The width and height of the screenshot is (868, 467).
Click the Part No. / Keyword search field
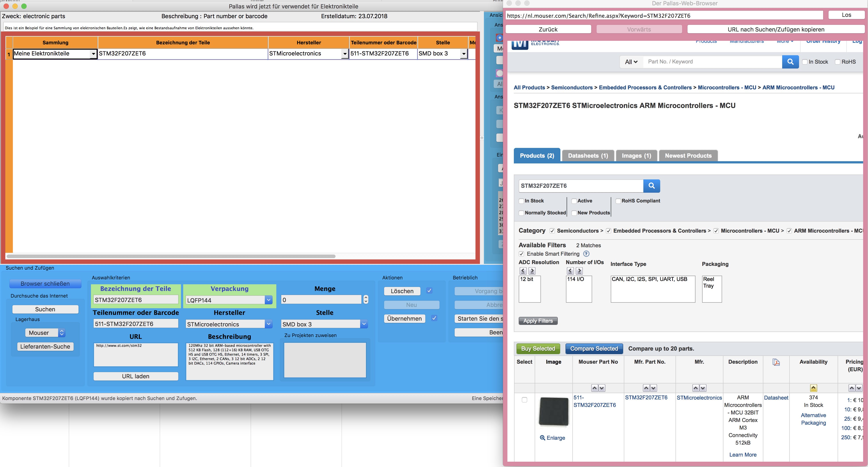point(712,62)
